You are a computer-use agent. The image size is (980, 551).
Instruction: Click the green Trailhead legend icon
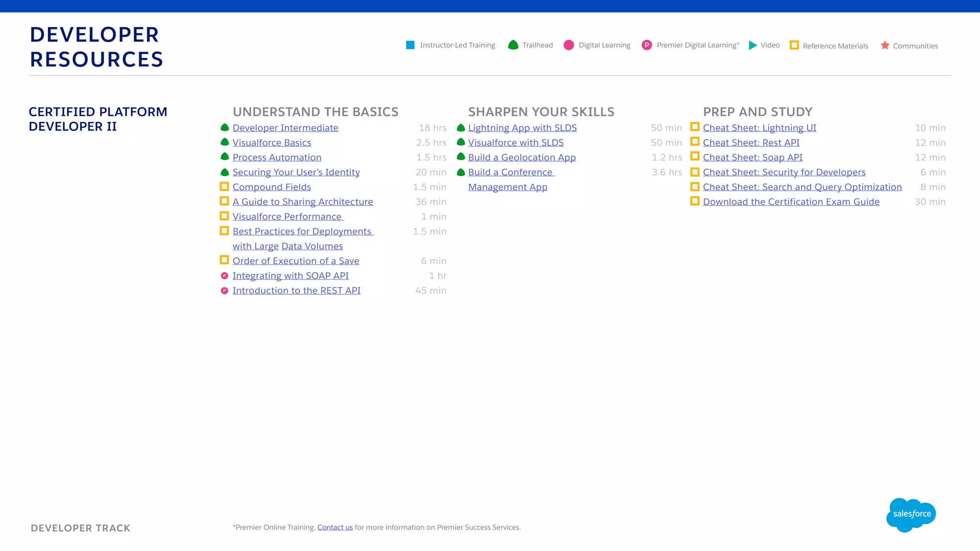[x=513, y=45]
